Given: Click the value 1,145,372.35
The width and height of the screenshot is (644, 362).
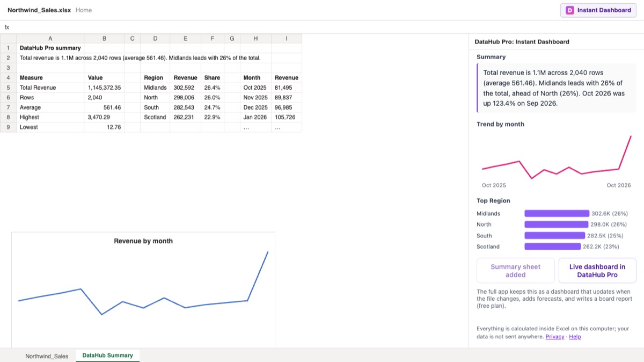Looking at the screenshot, I should pos(104,87).
